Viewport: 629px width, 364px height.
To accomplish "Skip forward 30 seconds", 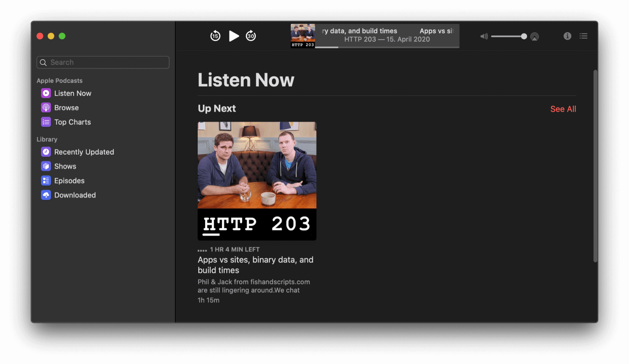I will point(251,36).
